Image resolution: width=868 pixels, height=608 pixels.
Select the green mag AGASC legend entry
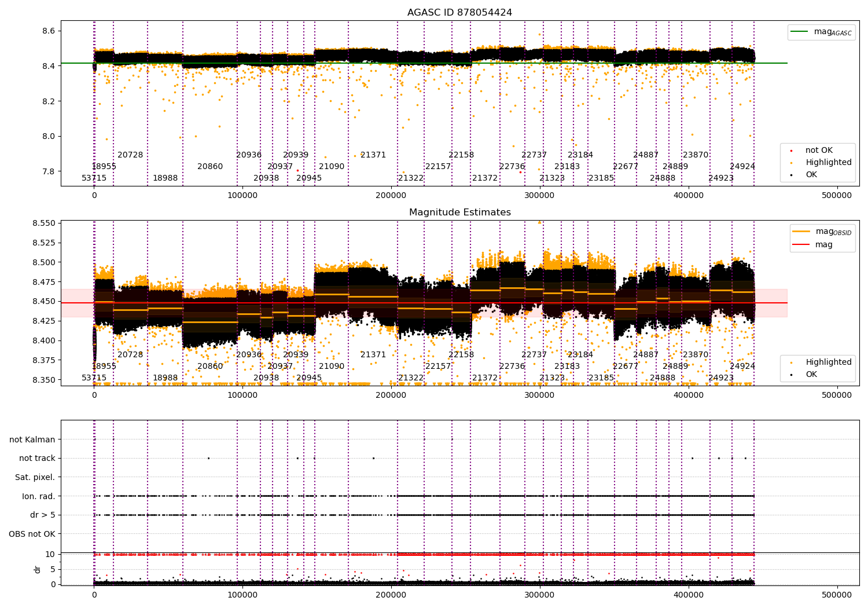point(821,32)
